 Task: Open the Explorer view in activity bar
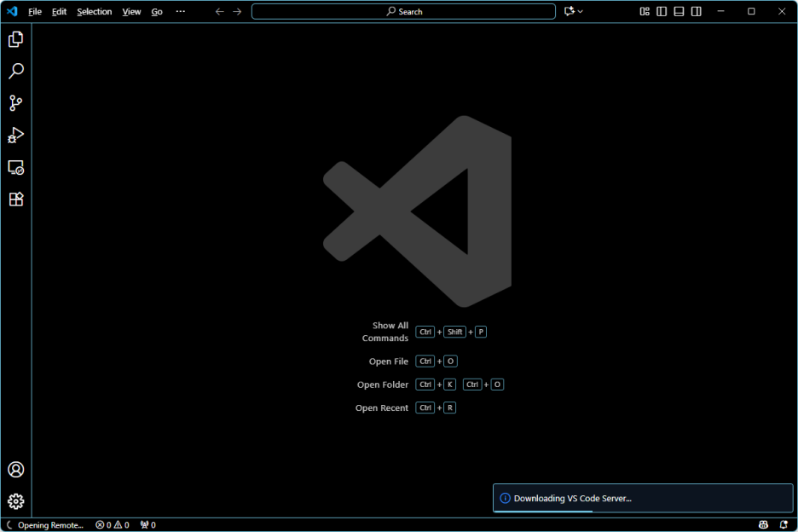tap(16, 39)
